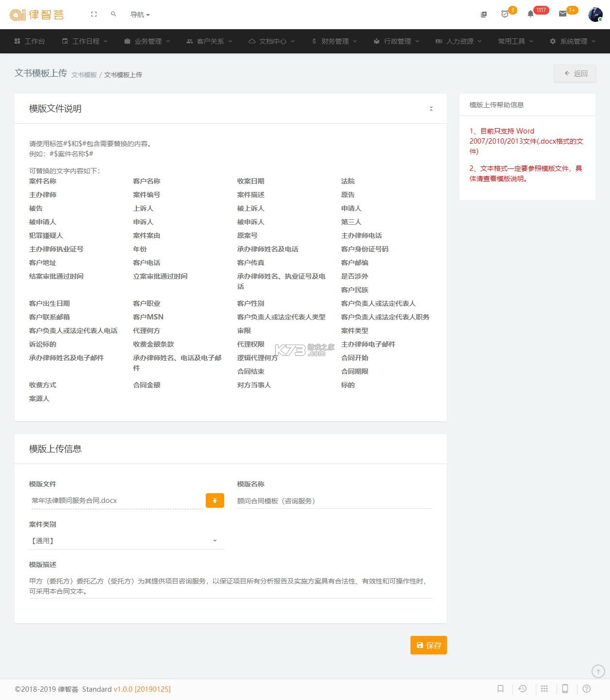
Task: Expand the 常用工具 dropdown menu
Action: tap(515, 41)
